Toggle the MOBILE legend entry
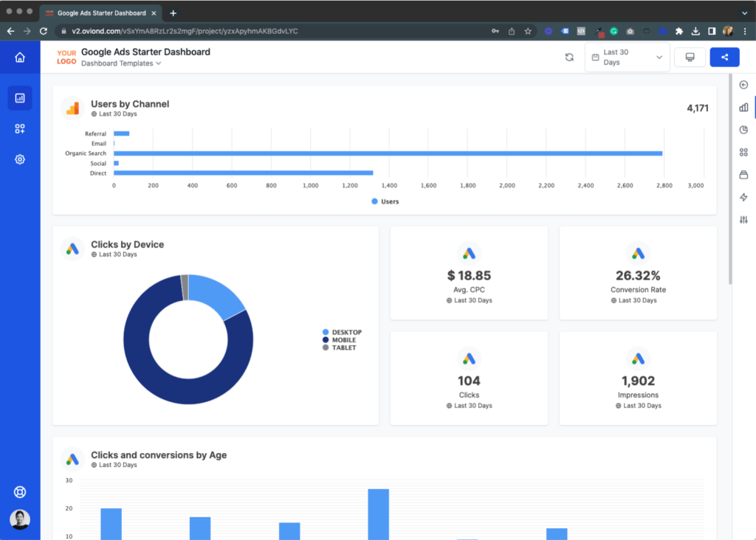Image resolution: width=756 pixels, height=540 pixels. 339,340
